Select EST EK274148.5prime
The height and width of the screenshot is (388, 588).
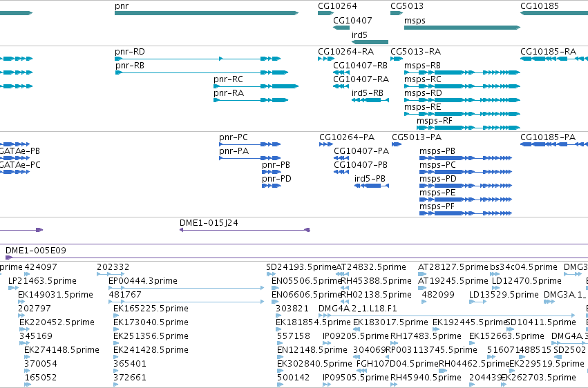(x=27, y=358)
